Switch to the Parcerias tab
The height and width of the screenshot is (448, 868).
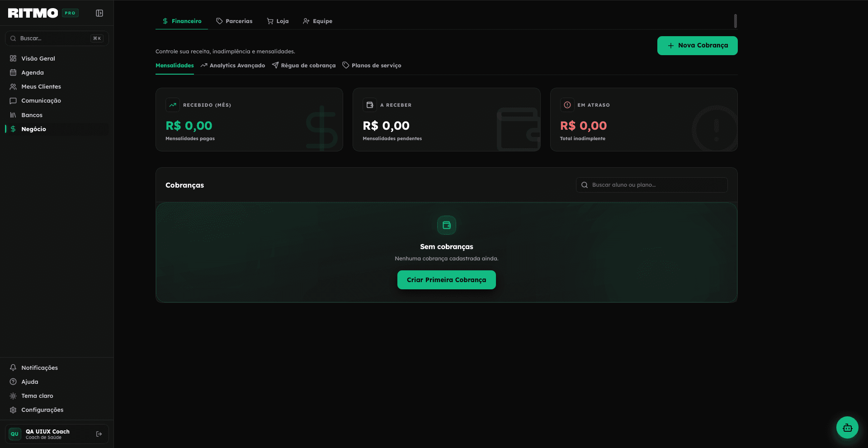coord(234,21)
